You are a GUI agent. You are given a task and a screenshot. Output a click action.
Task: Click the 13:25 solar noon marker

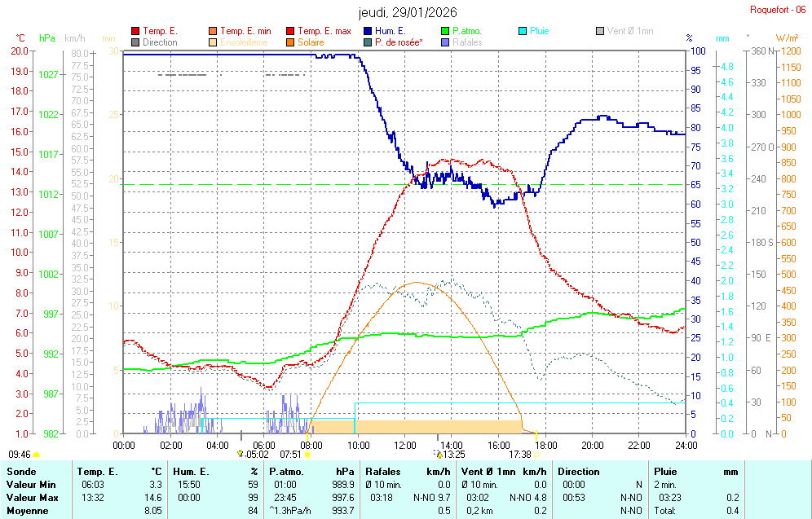(452, 455)
